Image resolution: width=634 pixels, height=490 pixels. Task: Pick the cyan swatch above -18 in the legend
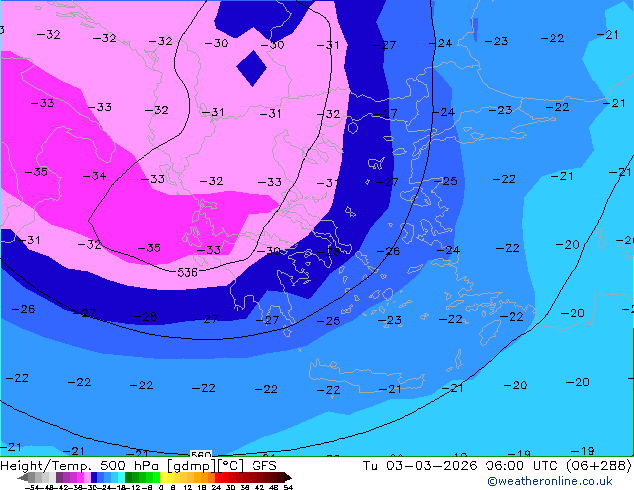(x=121, y=477)
